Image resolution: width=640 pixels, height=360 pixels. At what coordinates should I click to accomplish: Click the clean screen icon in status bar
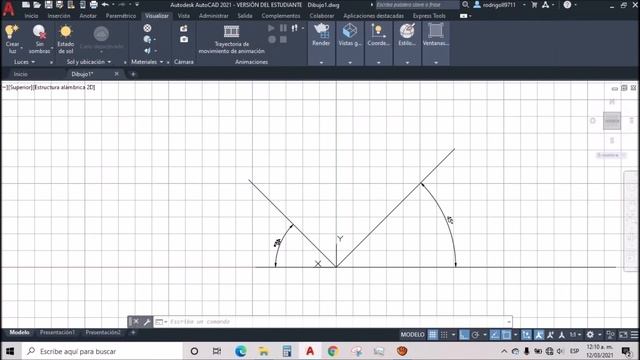[623, 335]
